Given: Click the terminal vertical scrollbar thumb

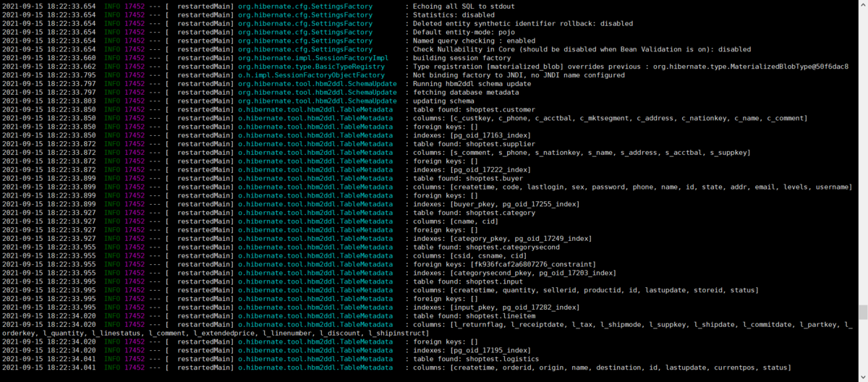Looking at the screenshot, I should [x=862, y=313].
